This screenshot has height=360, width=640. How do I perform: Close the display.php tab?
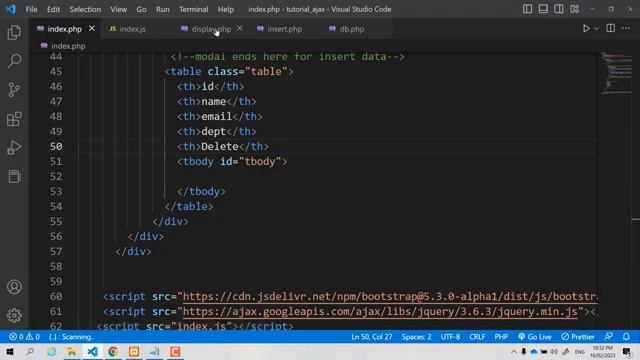(240, 29)
